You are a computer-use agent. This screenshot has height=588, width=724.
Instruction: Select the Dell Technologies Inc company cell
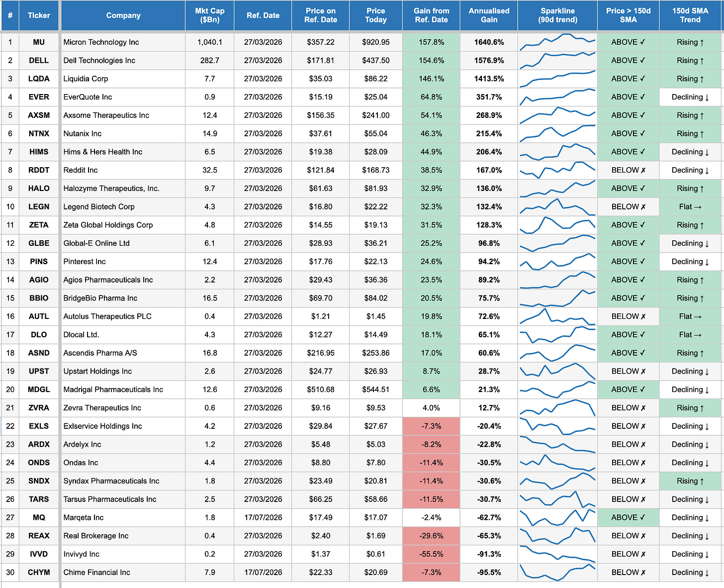pos(123,61)
